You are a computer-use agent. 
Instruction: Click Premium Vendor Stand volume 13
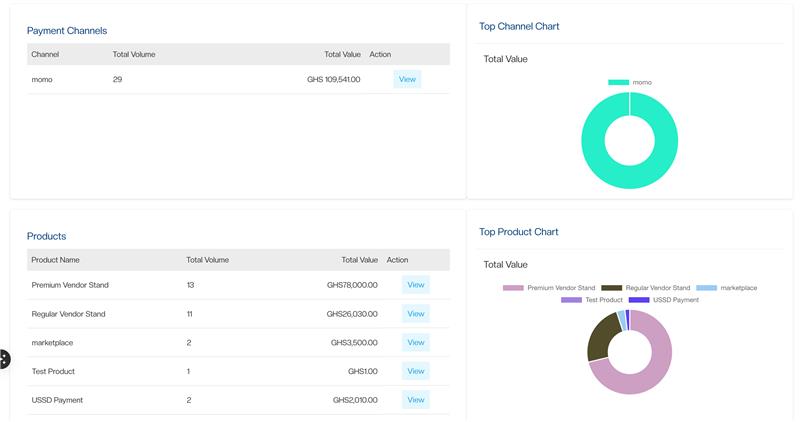coord(190,285)
